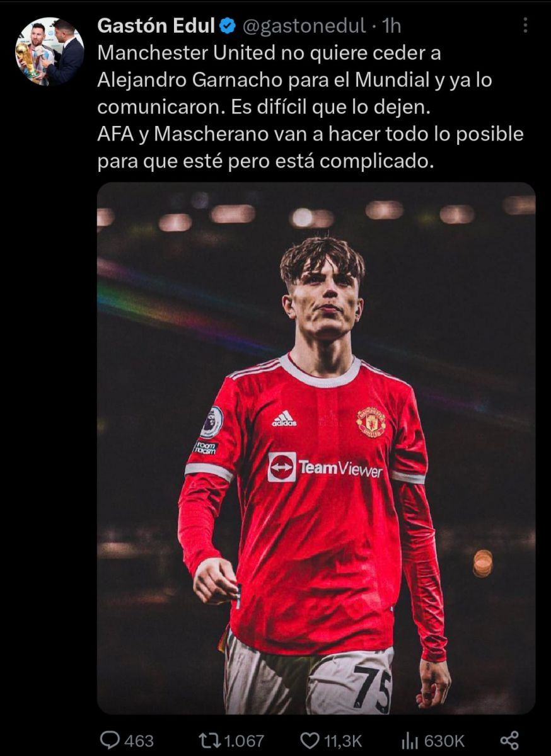Open the three-dot more options menu

[526, 26]
